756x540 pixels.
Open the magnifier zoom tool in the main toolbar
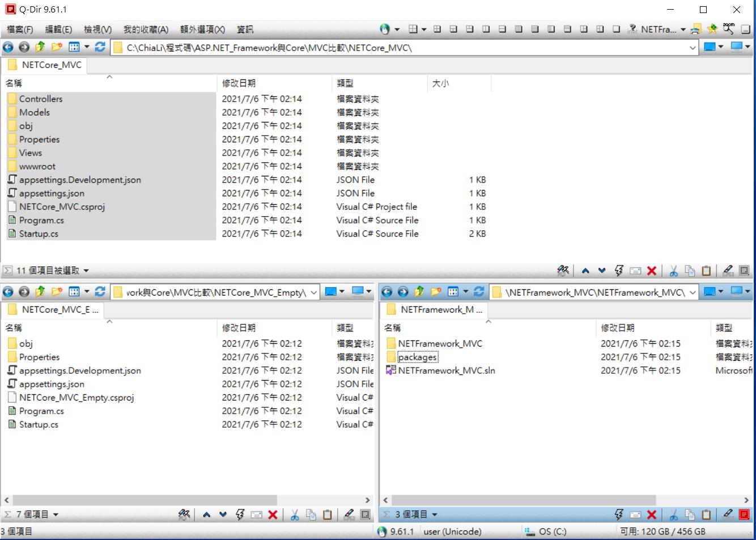729,29
